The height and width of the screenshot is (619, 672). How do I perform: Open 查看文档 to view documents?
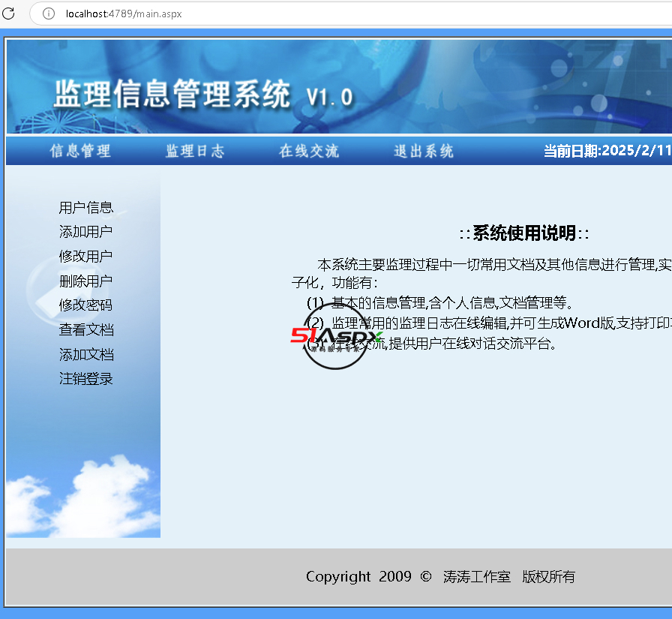(x=86, y=329)
